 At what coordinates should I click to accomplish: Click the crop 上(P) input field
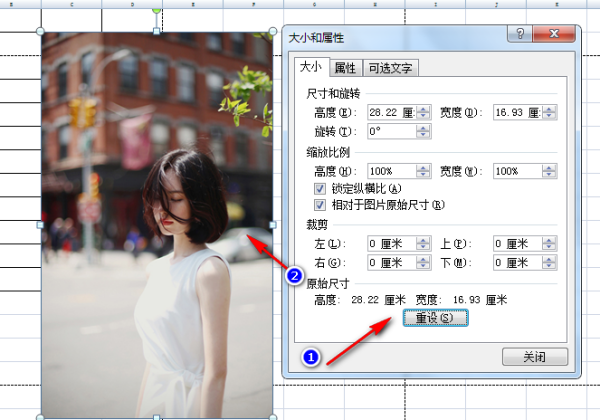(517, 243)
